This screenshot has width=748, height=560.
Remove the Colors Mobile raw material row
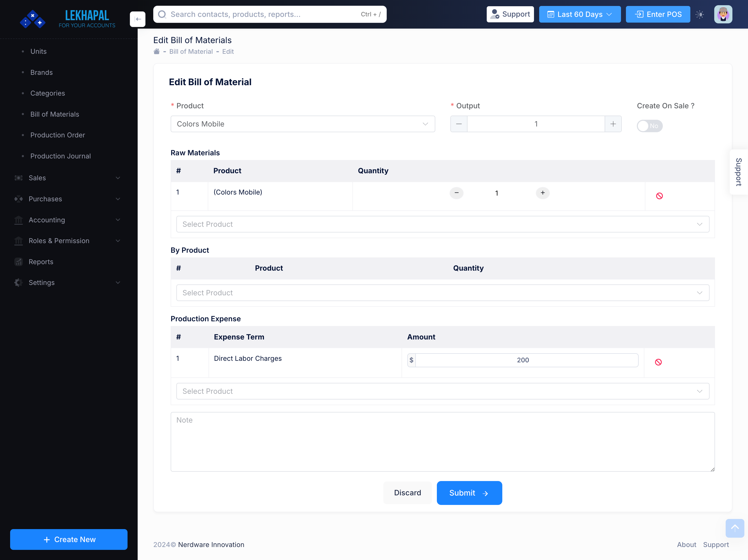point(659,196)
